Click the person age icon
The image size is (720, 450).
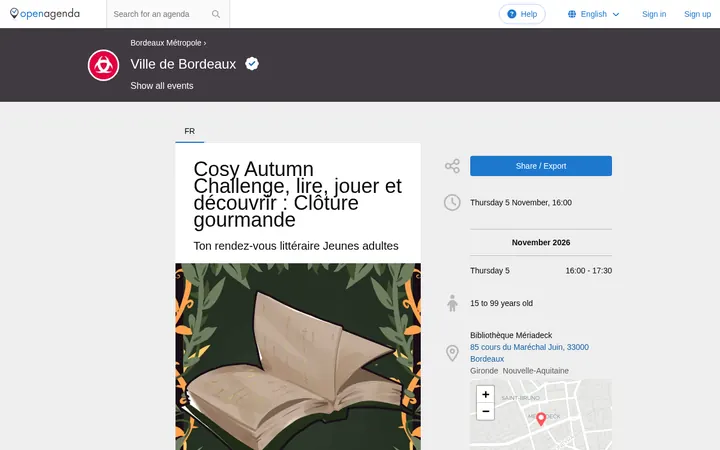(x=452, y=303)
